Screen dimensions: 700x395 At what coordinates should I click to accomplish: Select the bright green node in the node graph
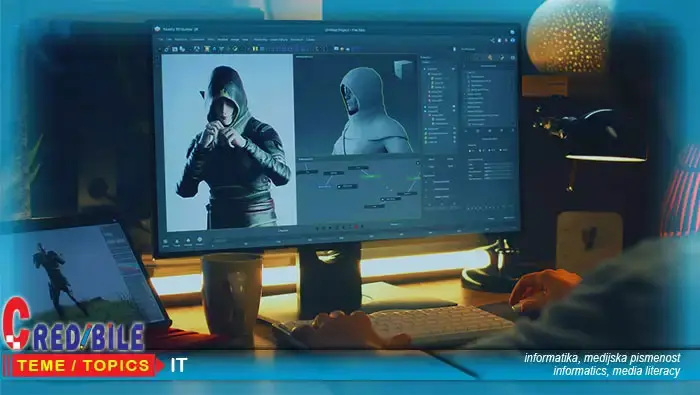(x=371, y=176)
